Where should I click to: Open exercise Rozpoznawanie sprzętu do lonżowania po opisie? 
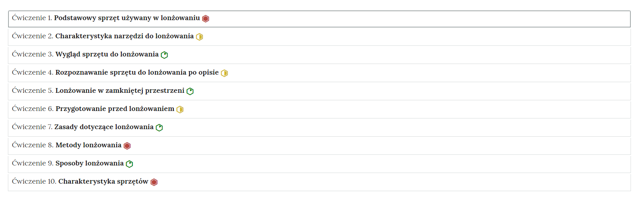pyautogui.click(x=137, y=73)
